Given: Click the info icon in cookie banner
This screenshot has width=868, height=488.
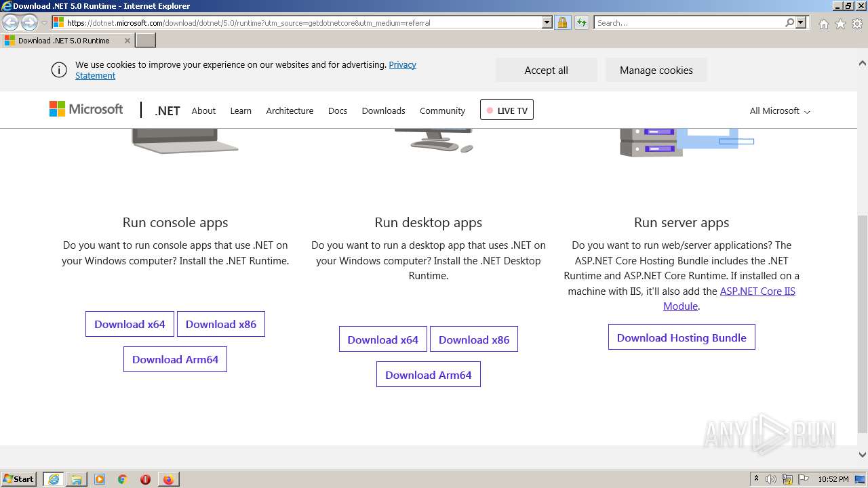Looking at the screenshot, I should [59, 70].
